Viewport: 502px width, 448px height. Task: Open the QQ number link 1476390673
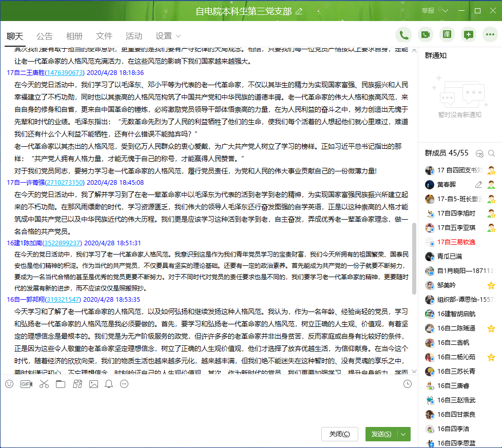tap(65, 73)
